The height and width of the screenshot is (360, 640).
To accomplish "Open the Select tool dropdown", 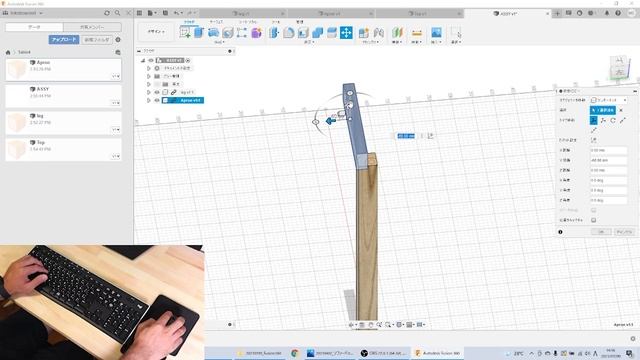I will coord(456,42).
